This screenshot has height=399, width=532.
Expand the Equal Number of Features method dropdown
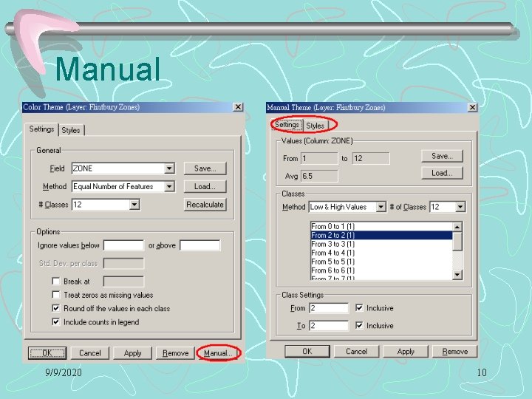pyautogui.click(x=169, y=186)
